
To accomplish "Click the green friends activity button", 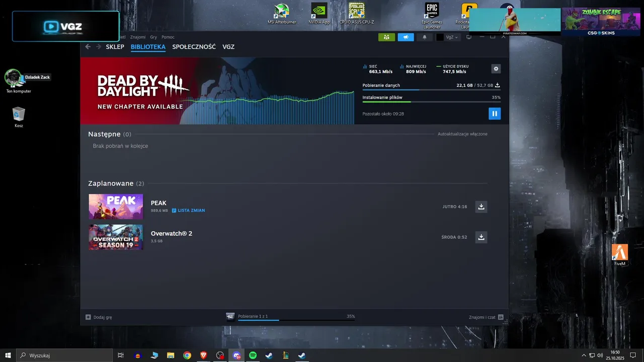I will (x=386, y=37).
